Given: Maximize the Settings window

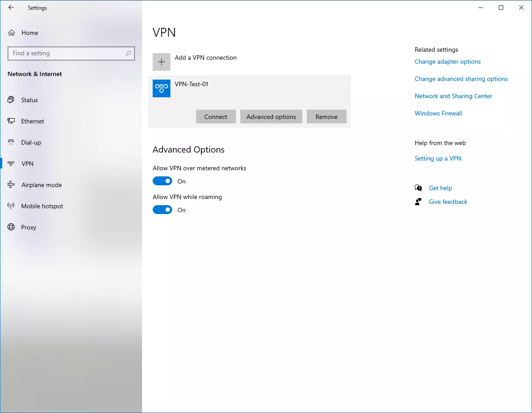Looking at the screenshot, I should pyautogui.click(x=501, y=8).
